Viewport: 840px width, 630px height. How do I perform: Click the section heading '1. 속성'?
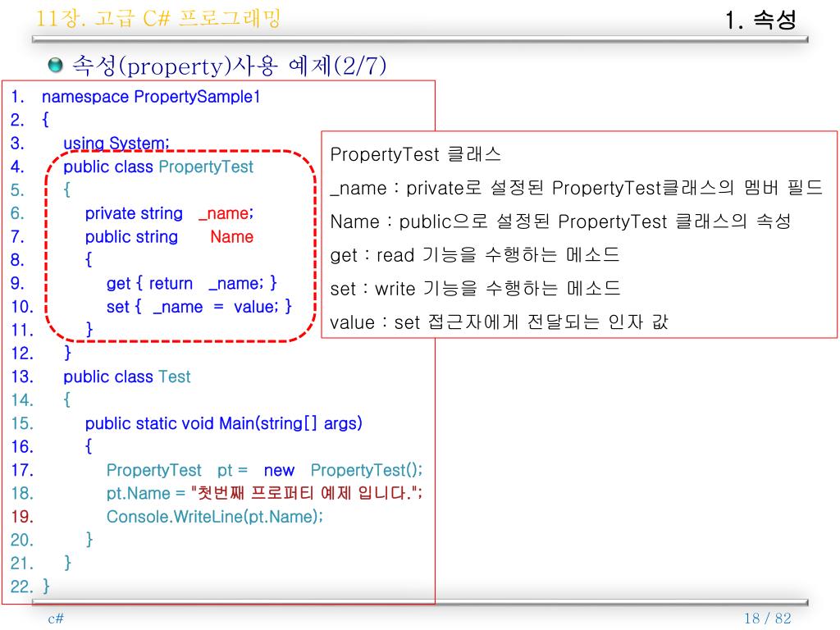[x=760, y=21]
